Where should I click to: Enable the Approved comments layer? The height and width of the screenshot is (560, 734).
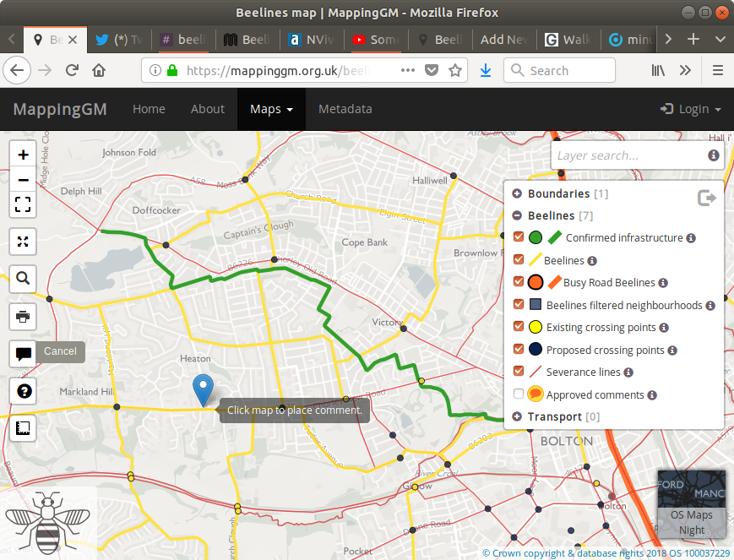[x=519, y=394]
